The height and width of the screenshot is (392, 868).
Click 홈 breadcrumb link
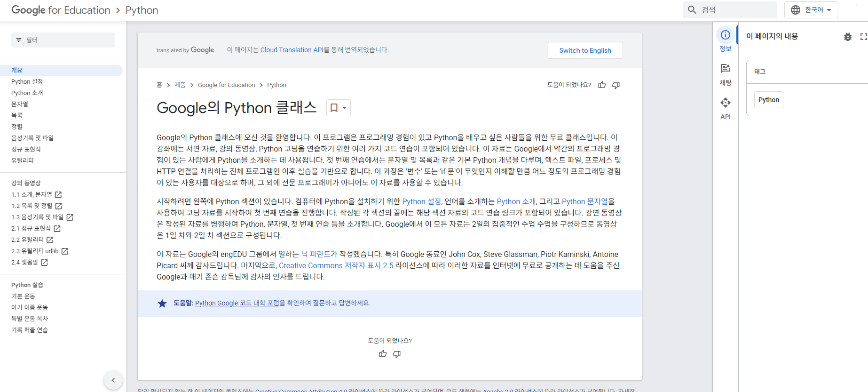[x=159, y=85]
